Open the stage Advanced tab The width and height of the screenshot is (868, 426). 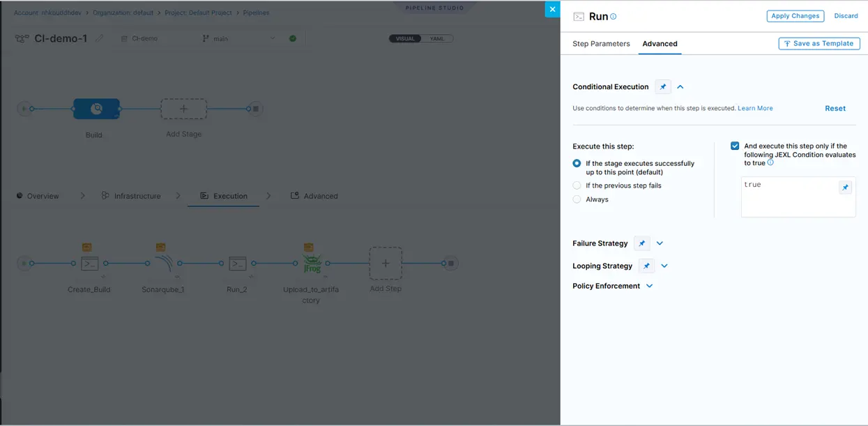(x=314, y=196)
